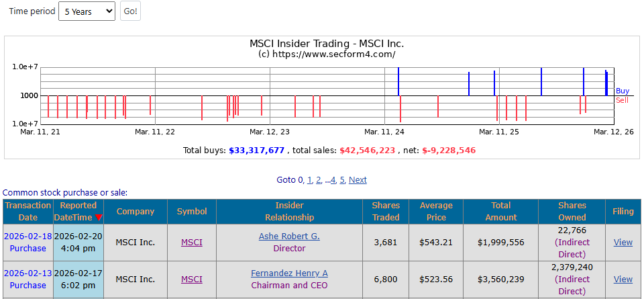The width and height of the screenshot is (644, 299).
Task: Open MSCI symbol link in Fernandez row
Action: [192, 280]
